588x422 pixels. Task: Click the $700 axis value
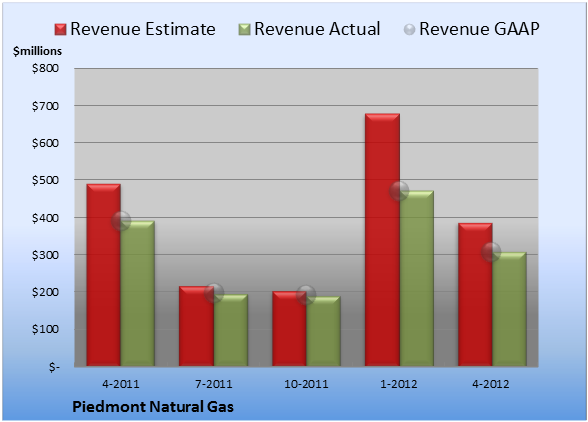(45, 106)
